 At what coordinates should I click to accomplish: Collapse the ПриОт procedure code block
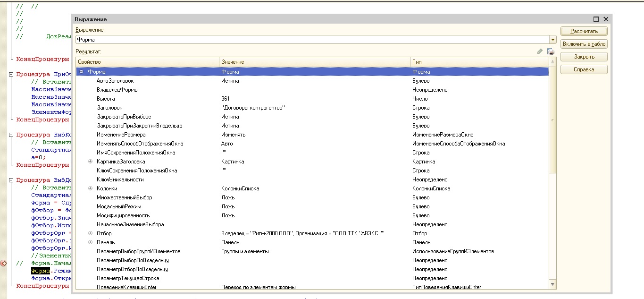click(x=11, y=74)
